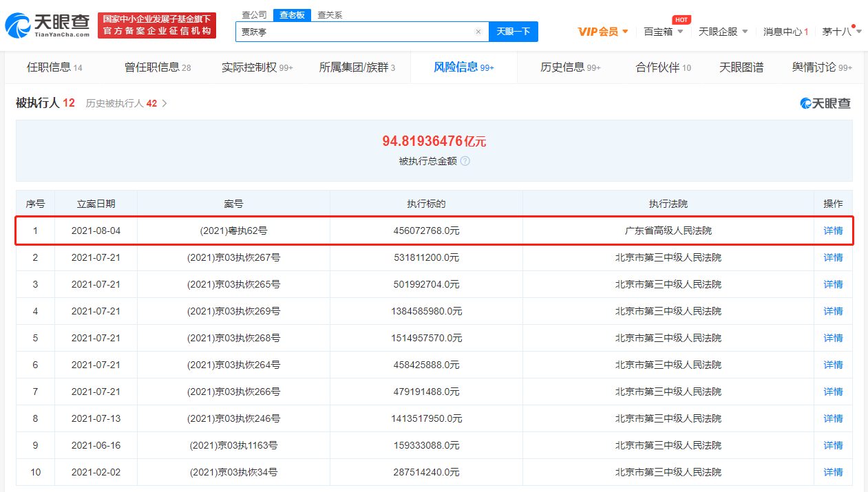Screen dimensions: 868x492
Task: Clear the search box with X icon
Action: [478, 32]
